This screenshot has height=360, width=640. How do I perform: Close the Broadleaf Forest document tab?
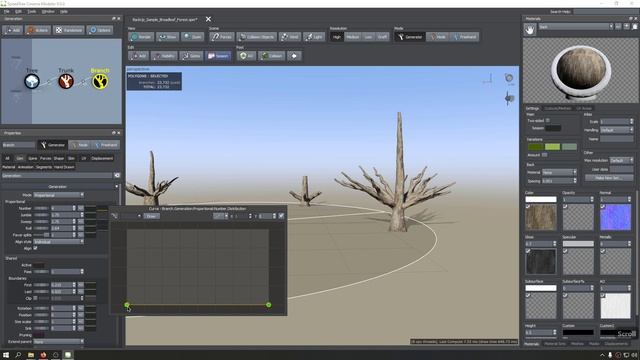[208, 19]
